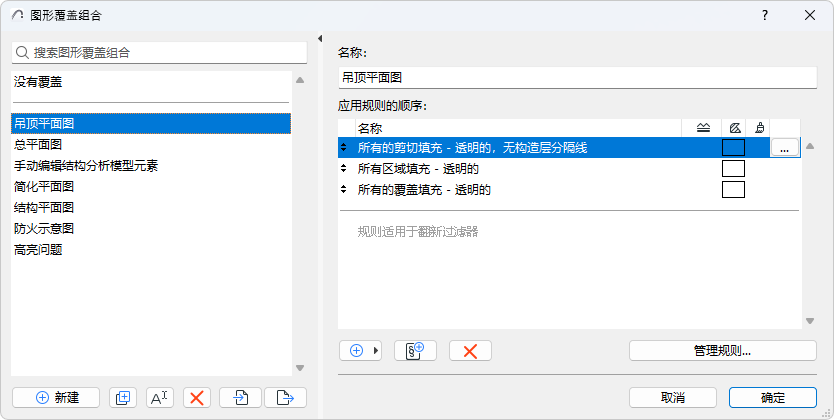Click combination list scroll up arrow
This screenshot has width=834, height=420.
tap(300, 80)
